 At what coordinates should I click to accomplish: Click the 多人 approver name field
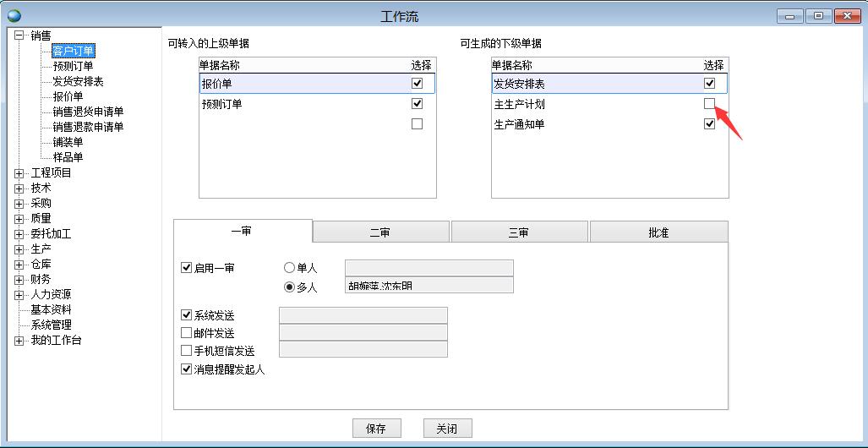click(x=429, y=286)
